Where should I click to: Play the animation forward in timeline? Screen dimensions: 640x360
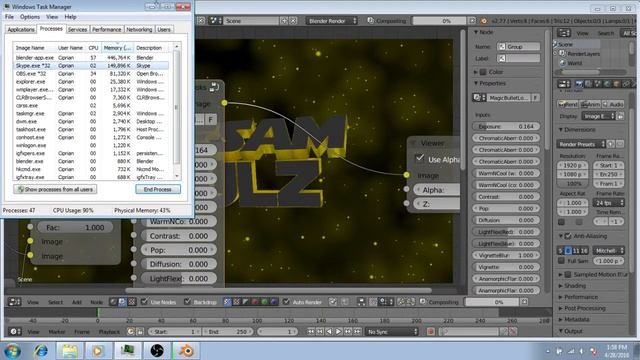coord(338,332)
